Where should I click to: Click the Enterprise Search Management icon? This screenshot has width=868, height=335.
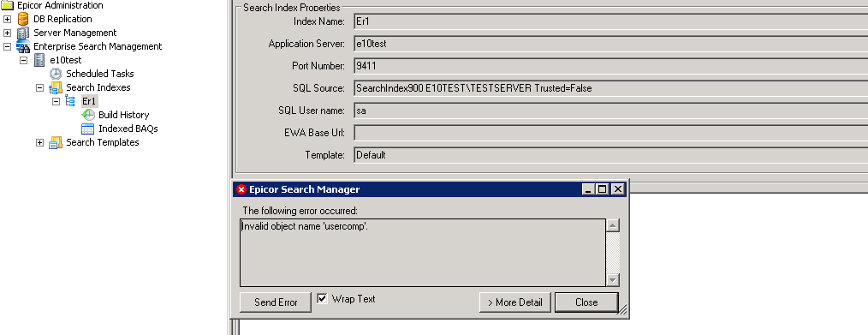23,46
